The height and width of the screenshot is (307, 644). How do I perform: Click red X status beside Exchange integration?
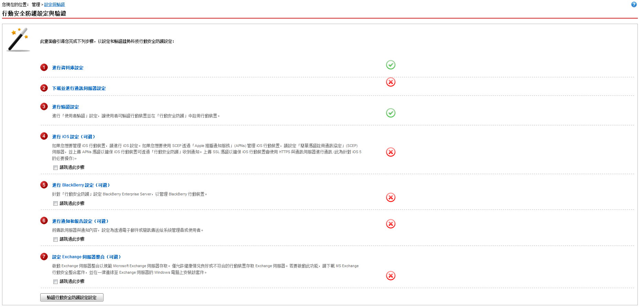391,276
